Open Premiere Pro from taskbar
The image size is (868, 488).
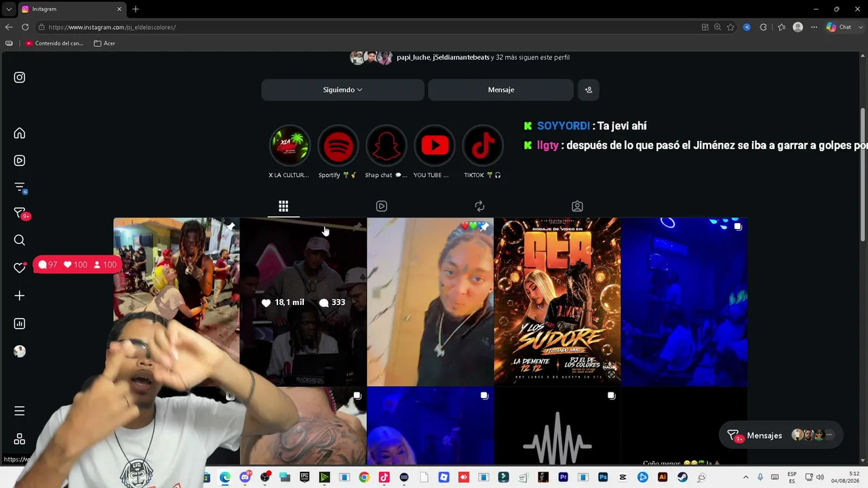[x=563, y=477]
